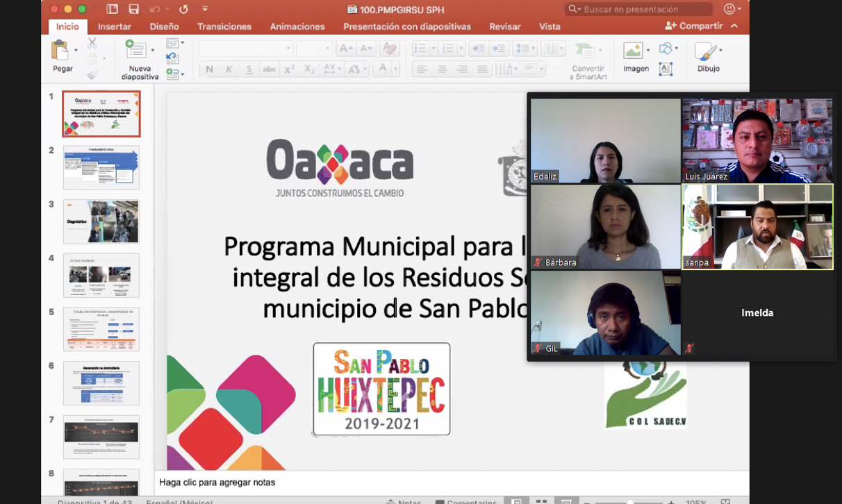842x504 pixels.
Task: Toggle underline S formatting
Action: click(x=249, y=69)
